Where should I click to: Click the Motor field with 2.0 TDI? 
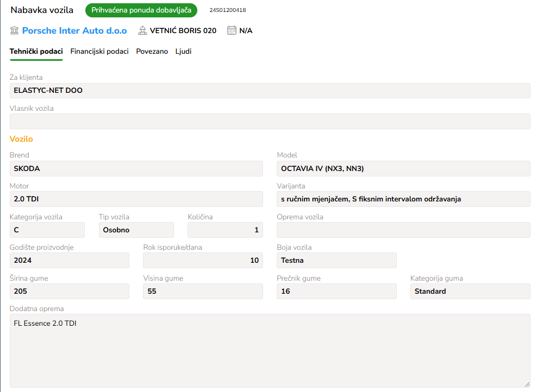(136, 199)
